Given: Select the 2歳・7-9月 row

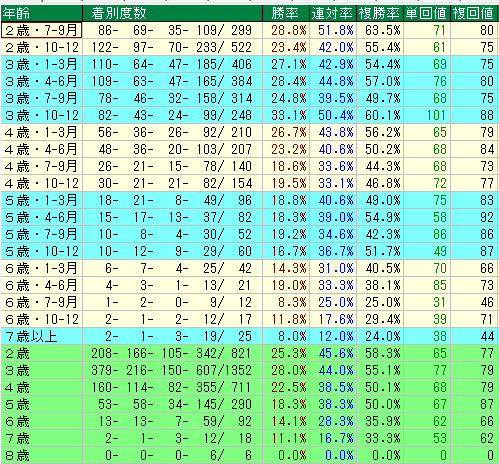Looking at the screenshot, I should (249, 30).
